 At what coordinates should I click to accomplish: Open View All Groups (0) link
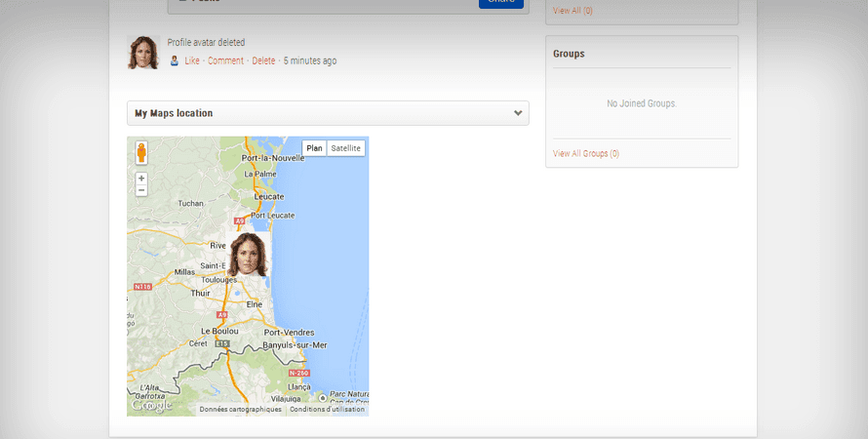tap(585, 153)
